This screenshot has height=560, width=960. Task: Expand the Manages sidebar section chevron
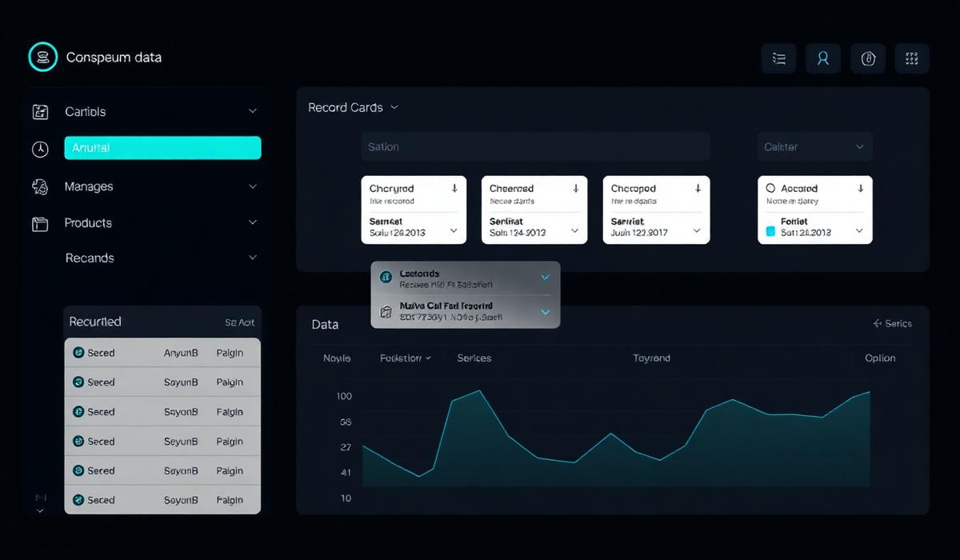pyautogui.click(x=253, y=186)
